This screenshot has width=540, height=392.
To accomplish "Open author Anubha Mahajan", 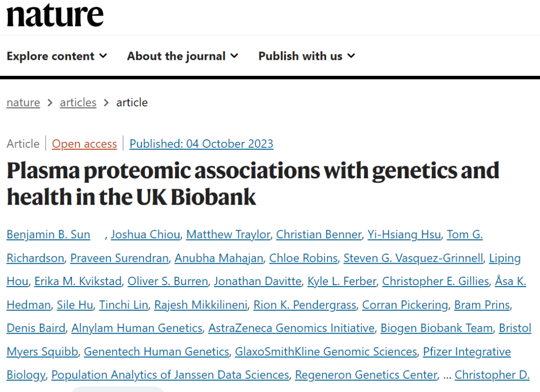I will tap(219, 258).
